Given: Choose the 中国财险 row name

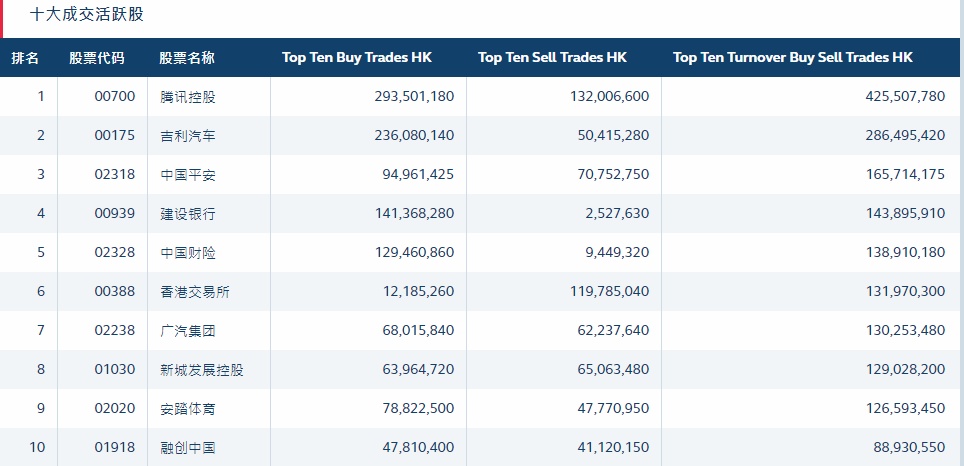Looking at the screenshot, I should (x=188, y=253).
